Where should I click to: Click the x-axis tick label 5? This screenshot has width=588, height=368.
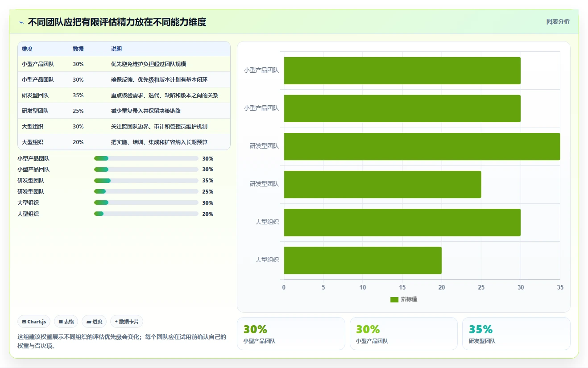click(323, 288)
